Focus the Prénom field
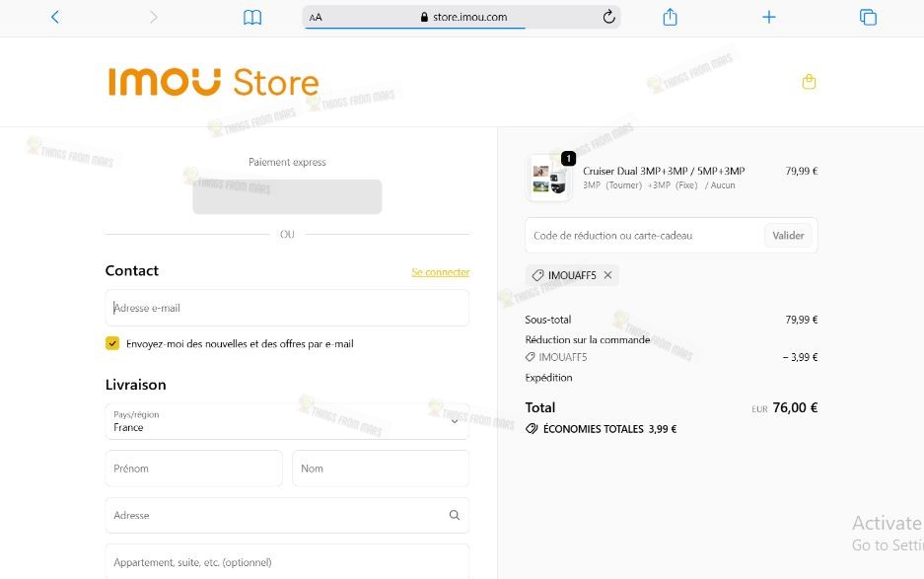Viewport: 924px width, 579px height. (x=194, y=469)
